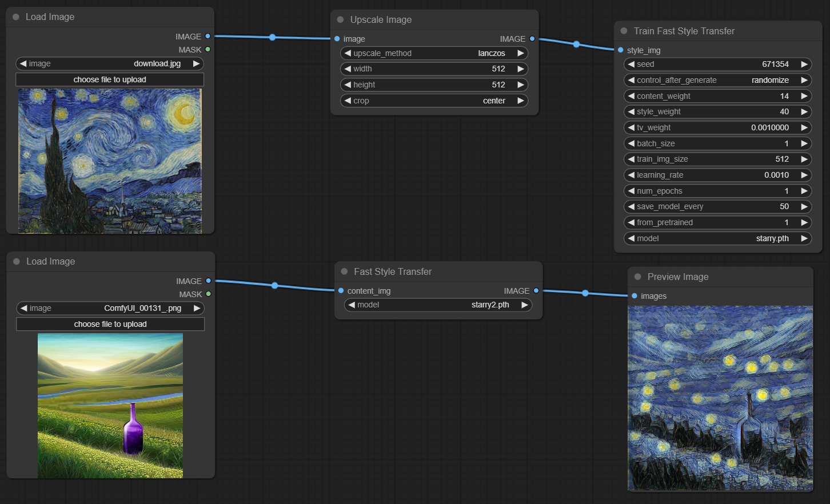
Task: Click the link midpoint leading into Preview Image
Action: [585, 293]
